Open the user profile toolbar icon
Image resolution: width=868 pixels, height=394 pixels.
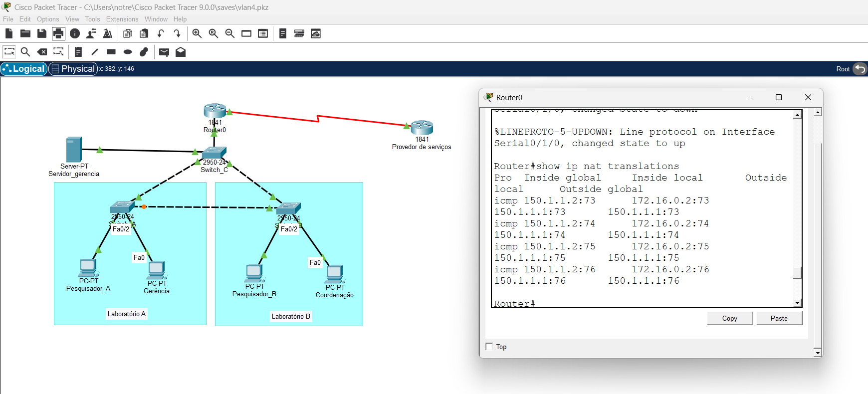point(91,33)
